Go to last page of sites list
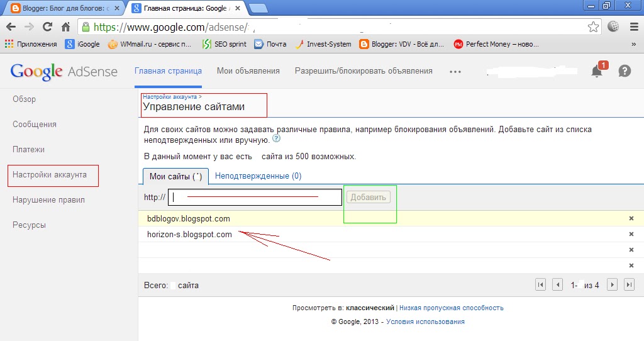Viewport: 644px width, 341px height. point(629,285)
